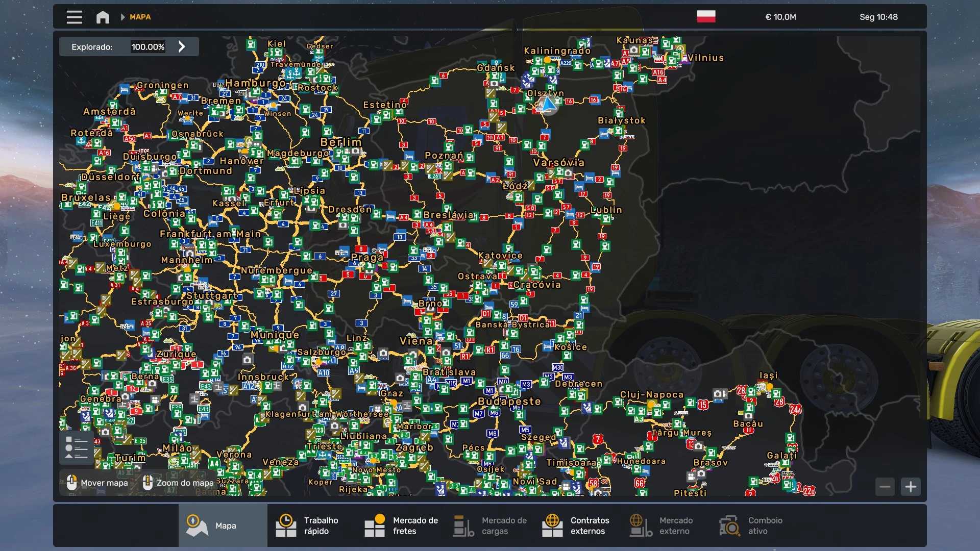Screen dimensions: 980x551
Task: Open the map legend list icon
Action: pos(77,448)
